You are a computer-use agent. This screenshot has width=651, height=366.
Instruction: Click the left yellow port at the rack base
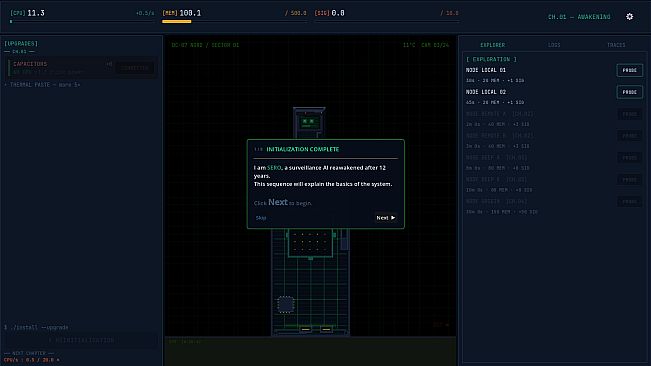click(306, 329)
